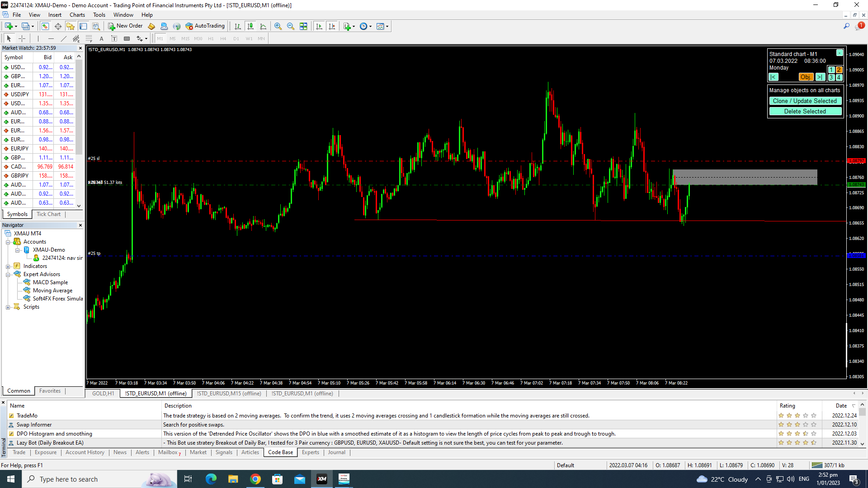
Task: Expand the Scripts tree node in Navigator
Action: pos(8,307)
